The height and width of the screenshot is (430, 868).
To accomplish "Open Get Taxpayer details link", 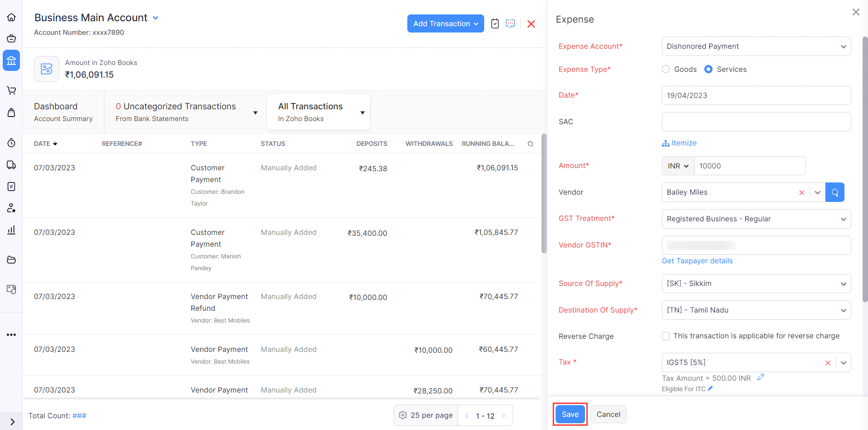I will coord(697,261).
